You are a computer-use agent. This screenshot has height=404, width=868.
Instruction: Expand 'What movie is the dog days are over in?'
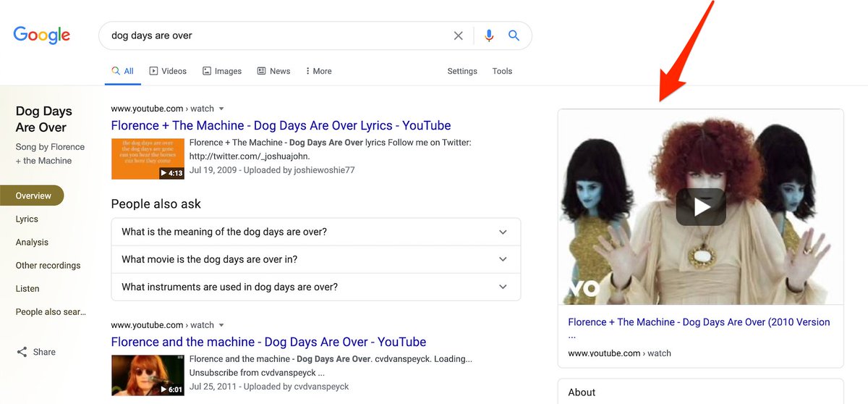pyautogui.click(x=315, y=259)
